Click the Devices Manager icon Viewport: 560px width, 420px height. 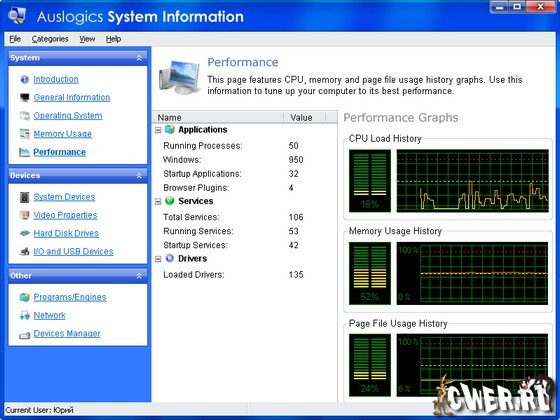point(25,335)
